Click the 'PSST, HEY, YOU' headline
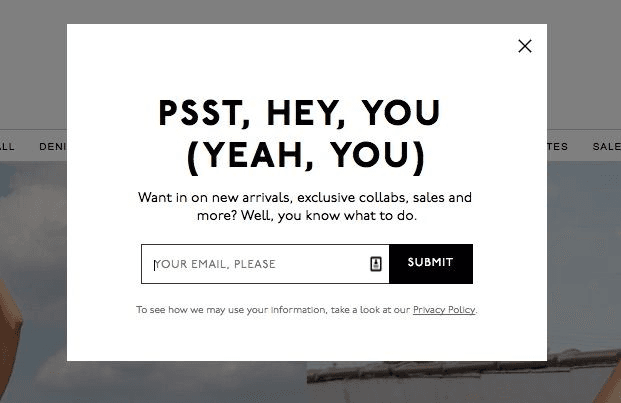The height and width of the screenshot is (403, 621). (299, 113)
